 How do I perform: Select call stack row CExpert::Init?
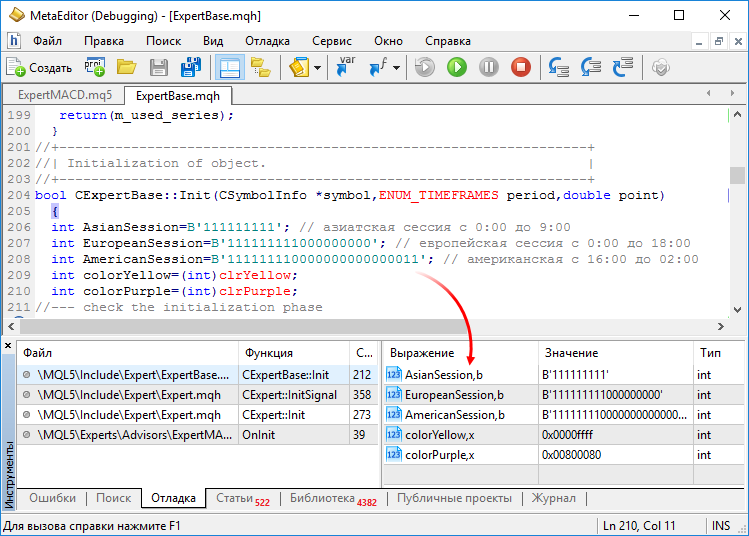[197, 415]
